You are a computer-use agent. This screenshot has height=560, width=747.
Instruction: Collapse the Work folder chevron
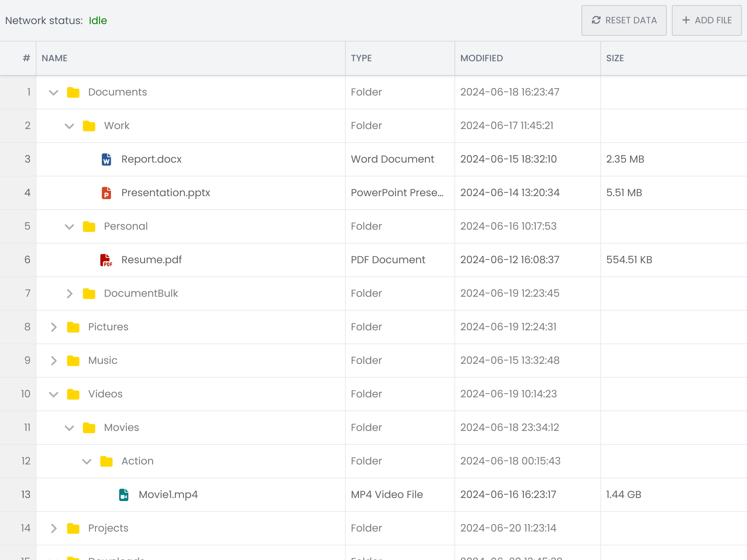click(x=69, y=126)
